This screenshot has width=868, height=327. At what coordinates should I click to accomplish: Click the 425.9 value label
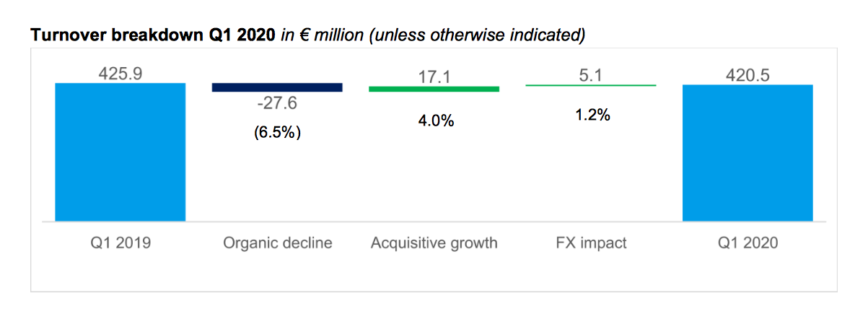coord(120,74)
